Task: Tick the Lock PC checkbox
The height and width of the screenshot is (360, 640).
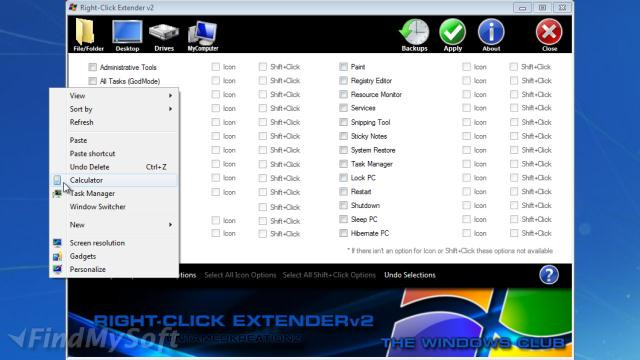Action: coord(343,178)
